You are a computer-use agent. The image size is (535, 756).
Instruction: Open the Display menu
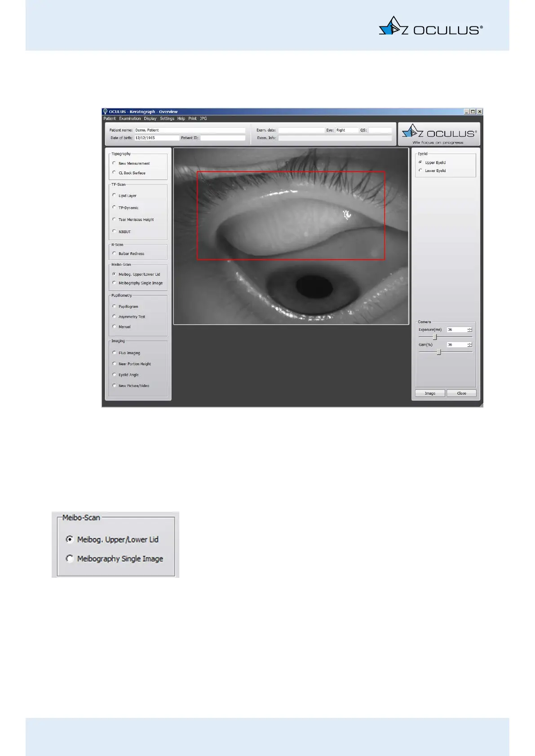(x=150, y=119)
